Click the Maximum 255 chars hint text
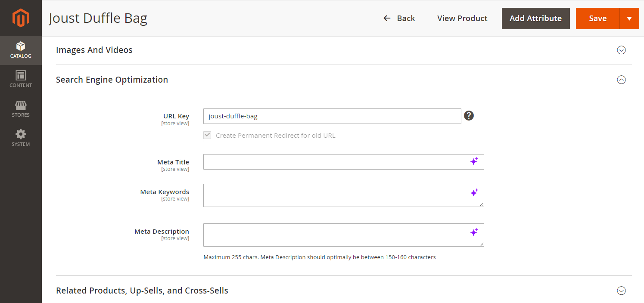The width and height of the screenshot is (644, 303). point(320,257)
